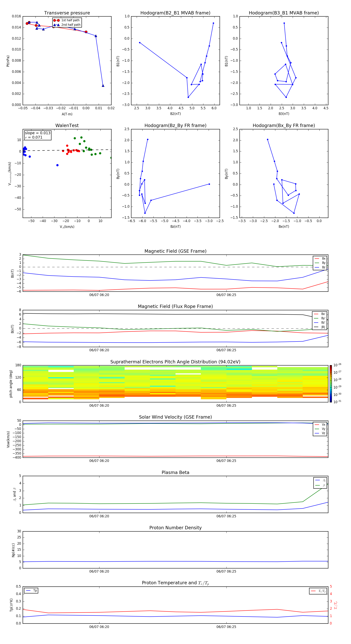Click the "Solar Wind Velocity (GSE Frame)" title

(x=175, y=417)
